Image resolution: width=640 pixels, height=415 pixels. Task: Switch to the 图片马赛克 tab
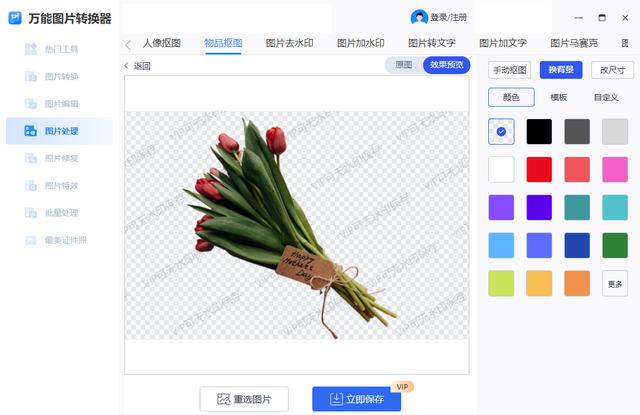tap(574, 43)
